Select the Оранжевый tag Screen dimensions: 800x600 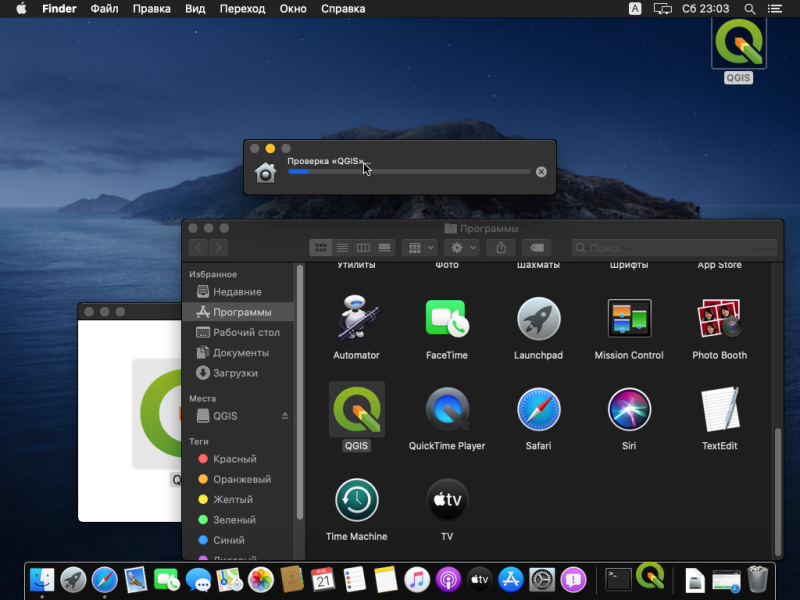click(x=238, y=480)
